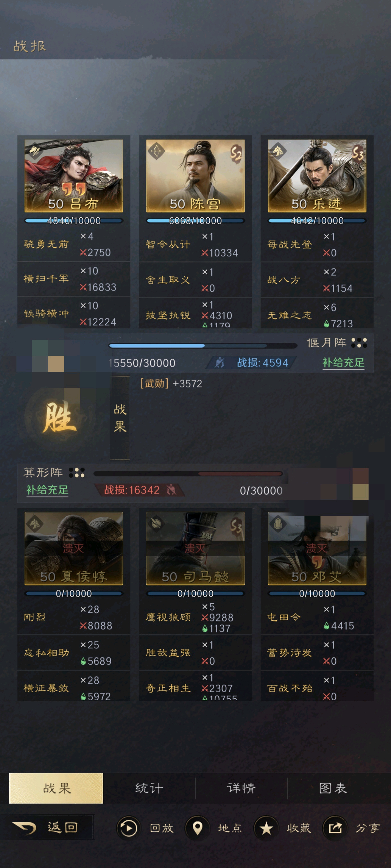Tap the 分享 share icon
This screenshot has width=391, height=868.
point(335,828)
